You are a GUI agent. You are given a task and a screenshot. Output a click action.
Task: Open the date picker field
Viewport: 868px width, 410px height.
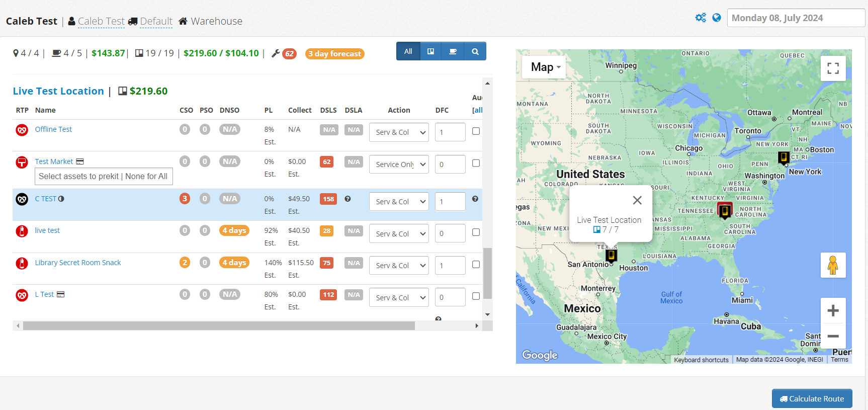click(796, 18)
